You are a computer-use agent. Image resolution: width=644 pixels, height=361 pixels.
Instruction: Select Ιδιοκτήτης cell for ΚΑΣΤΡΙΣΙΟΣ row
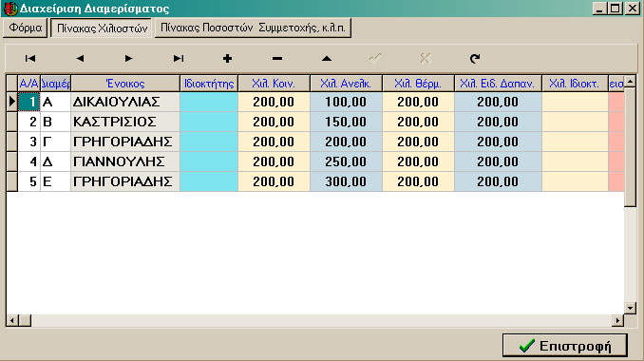[209, 122]
